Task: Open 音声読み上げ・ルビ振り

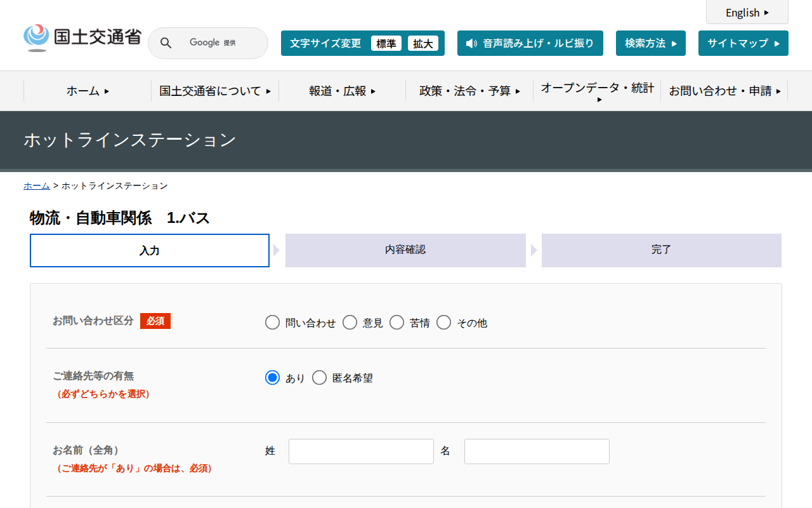Action: point(530,43)
